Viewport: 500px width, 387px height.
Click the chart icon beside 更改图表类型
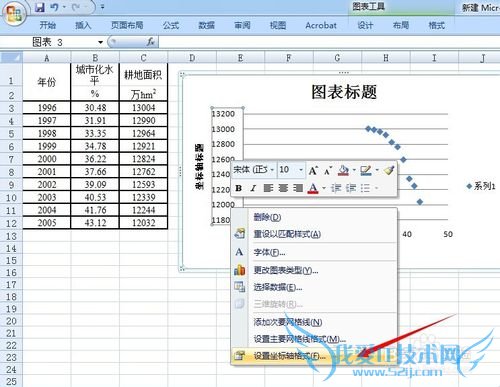click(239, 270)
